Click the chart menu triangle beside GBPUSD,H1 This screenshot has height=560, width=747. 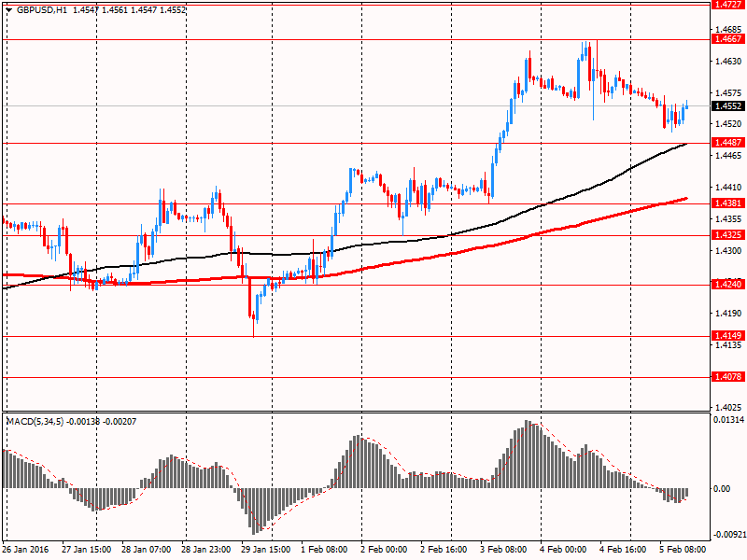point(8,9)
